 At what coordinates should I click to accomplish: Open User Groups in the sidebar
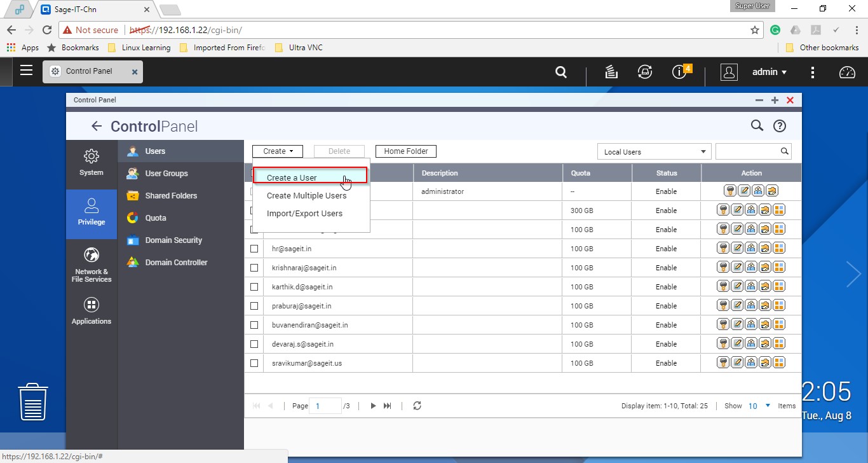coord(166,174)
